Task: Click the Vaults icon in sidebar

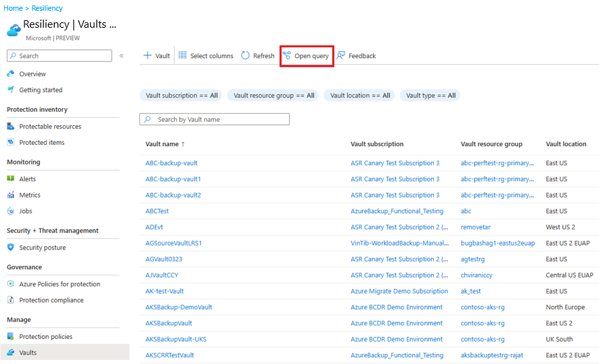Action: click(11, 352)
